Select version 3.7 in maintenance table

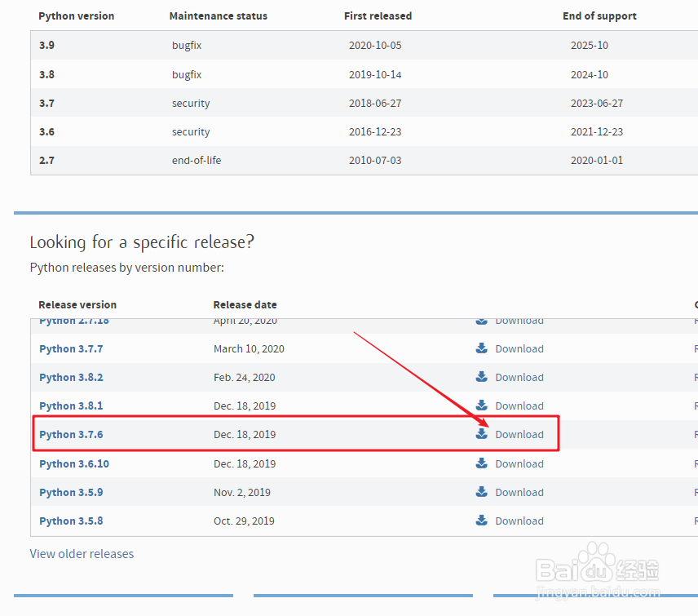tap(46, 103)
